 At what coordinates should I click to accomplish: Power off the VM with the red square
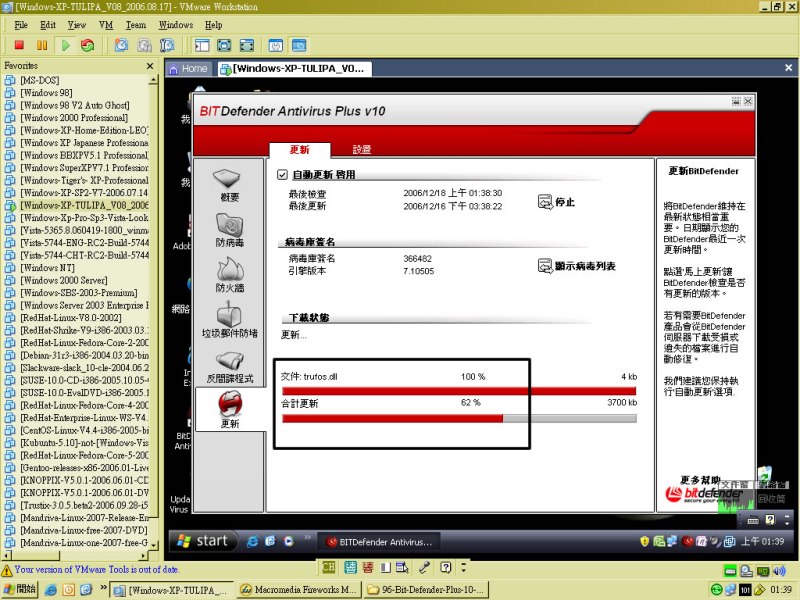click(x=19, y=45)
